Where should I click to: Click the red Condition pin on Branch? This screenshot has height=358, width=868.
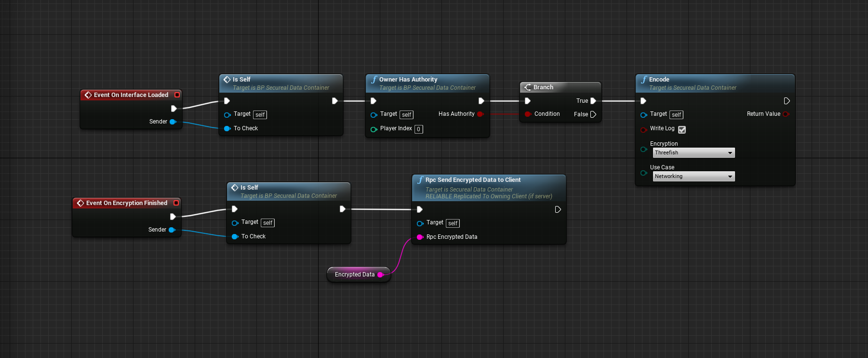(528, 114)
